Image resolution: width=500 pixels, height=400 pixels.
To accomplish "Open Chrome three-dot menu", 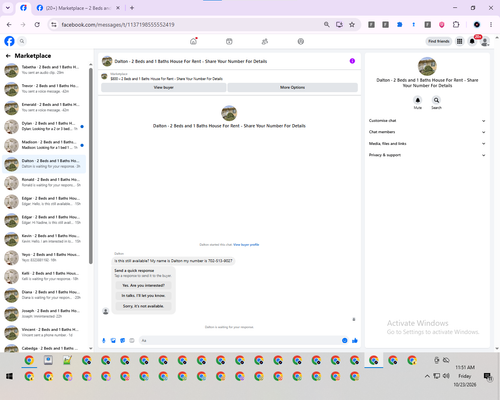I will coord(491,25).
